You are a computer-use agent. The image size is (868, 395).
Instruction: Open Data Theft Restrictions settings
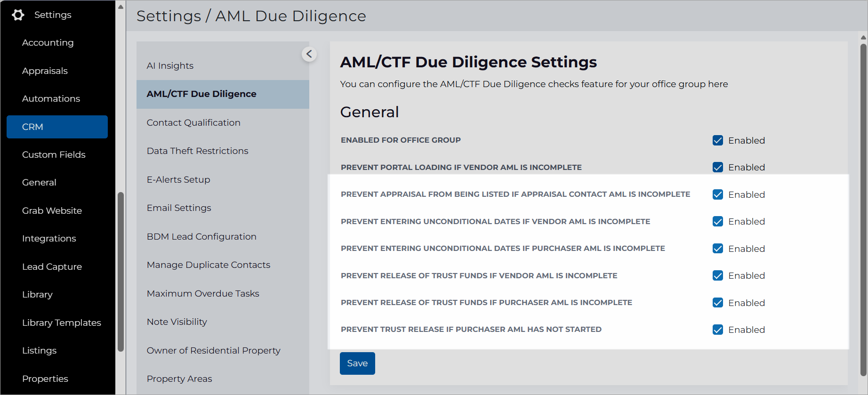[197, 151]
